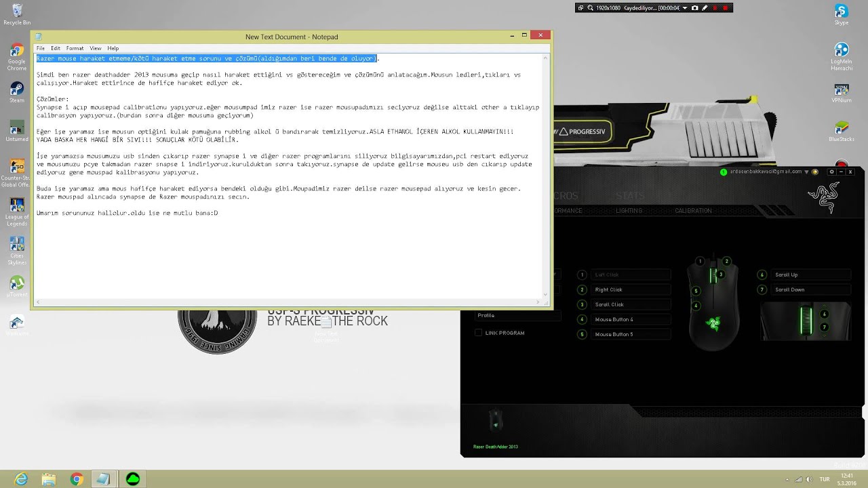This screenshot has height=488, width=868.
Task: Open Cities Skylines desktop shortcut
Action: 17,251
